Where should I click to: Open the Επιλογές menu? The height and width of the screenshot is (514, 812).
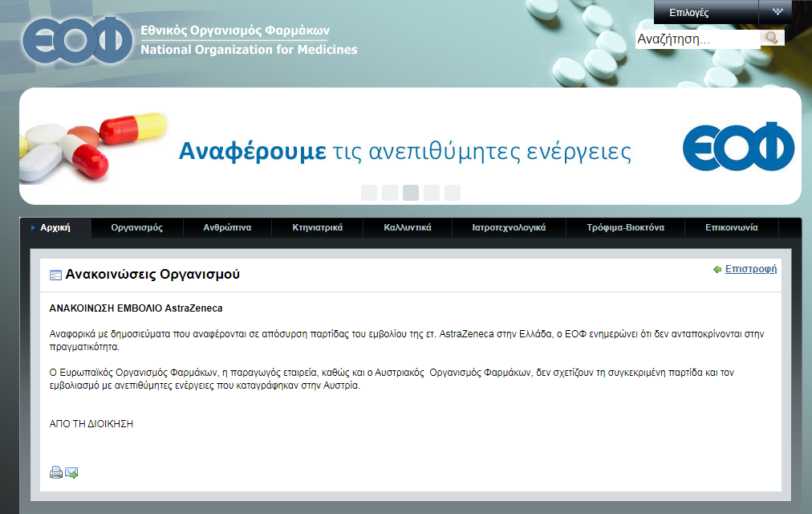tap(688, 12)
